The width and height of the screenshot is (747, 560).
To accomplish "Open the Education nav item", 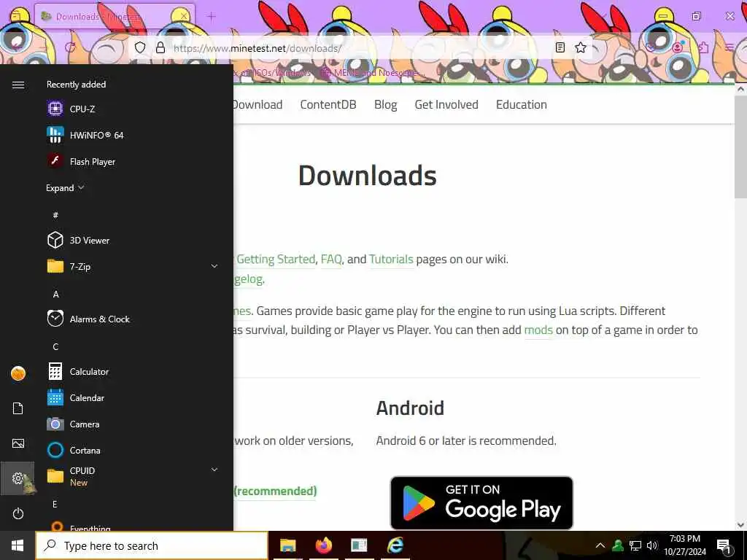I will [521, 105].
